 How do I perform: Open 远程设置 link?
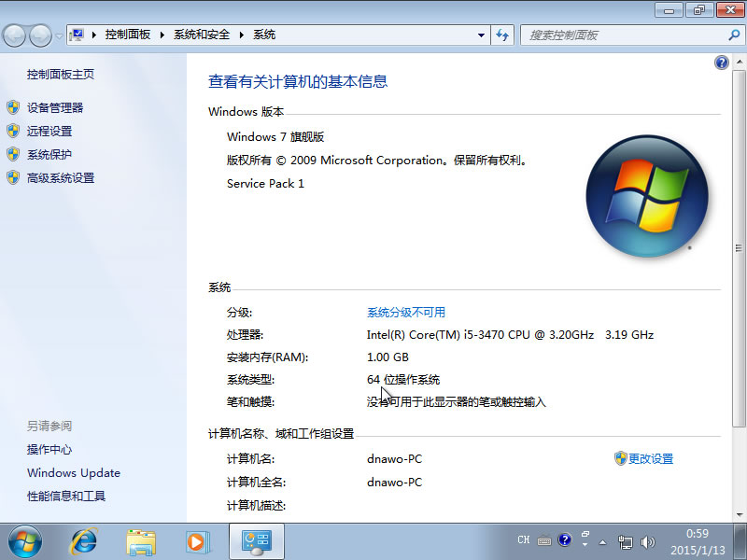pos(49,131)
